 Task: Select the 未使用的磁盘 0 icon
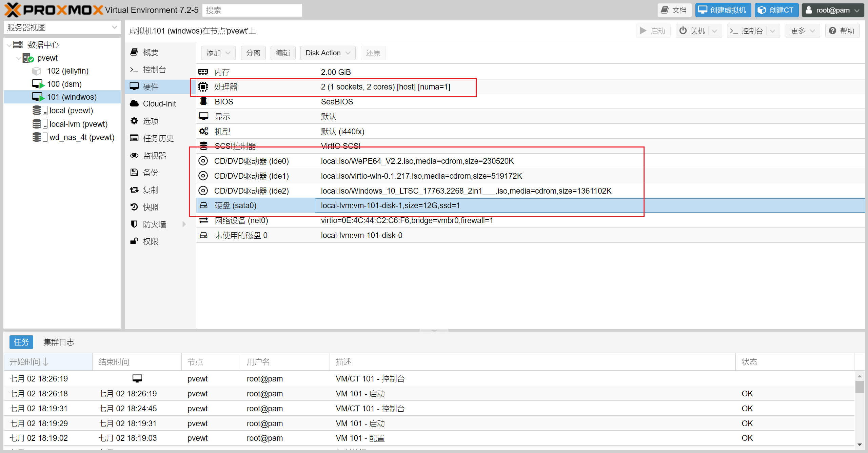203,235
